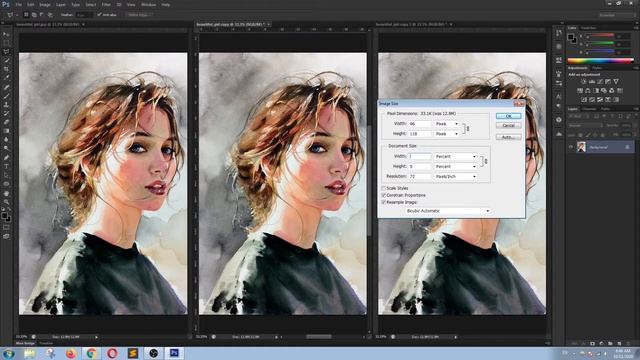Click the toolbox foreground color swatch
The width and height of the screenshot is (640, 360).
point(4,215)
